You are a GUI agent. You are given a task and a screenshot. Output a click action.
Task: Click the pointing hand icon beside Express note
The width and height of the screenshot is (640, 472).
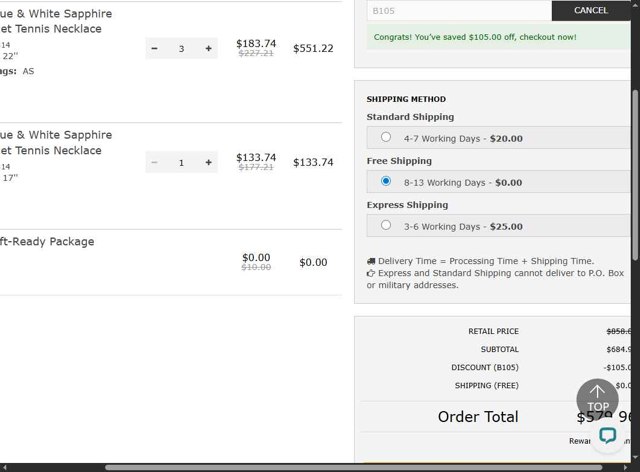[x=371, y=273]
